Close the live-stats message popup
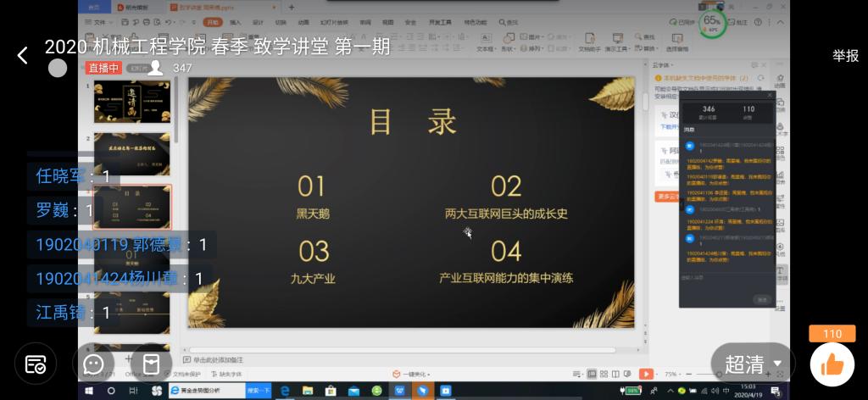The height and width of the screenshot is (400, 868). pyautogui.click(x=769, y=95)
